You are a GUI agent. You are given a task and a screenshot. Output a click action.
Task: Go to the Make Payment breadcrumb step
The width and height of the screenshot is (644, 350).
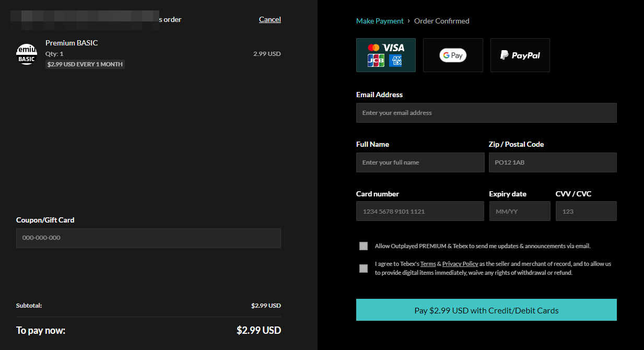[x=380, y=21]
